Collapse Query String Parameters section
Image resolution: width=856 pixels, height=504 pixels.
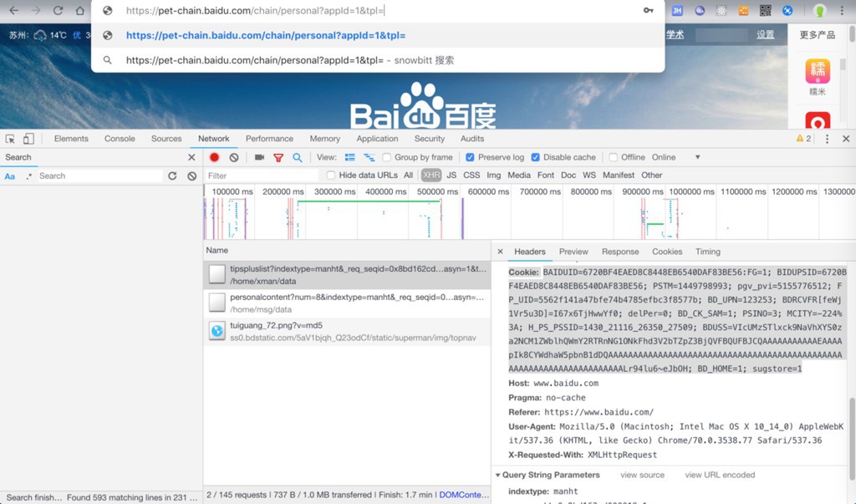[498, 475]
